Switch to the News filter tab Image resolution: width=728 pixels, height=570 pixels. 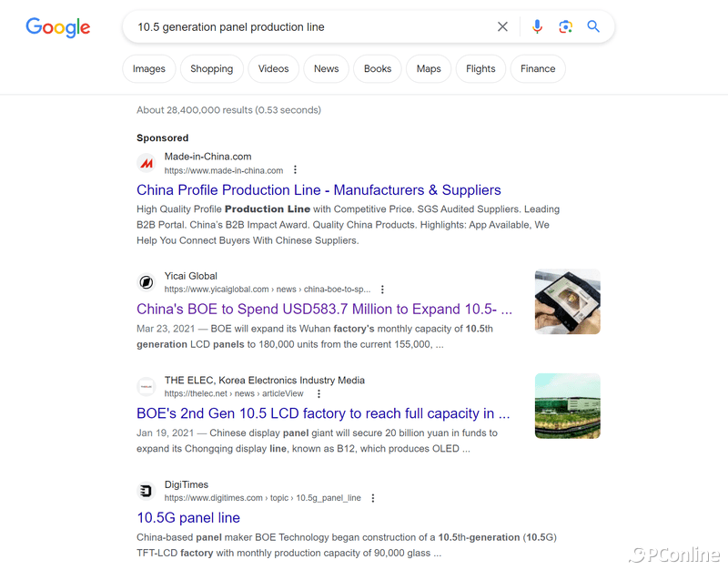point(327,69)
